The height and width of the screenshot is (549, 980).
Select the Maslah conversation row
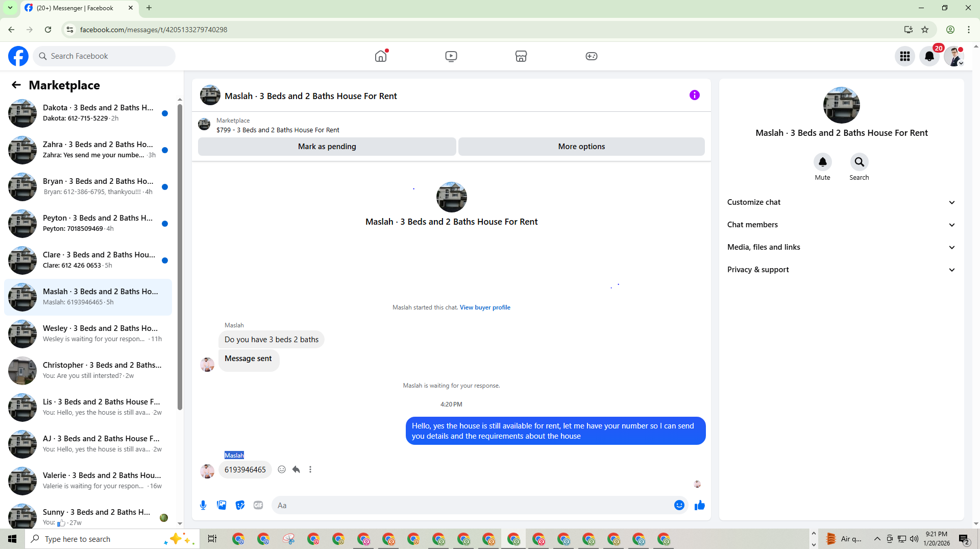coord(88,297)
